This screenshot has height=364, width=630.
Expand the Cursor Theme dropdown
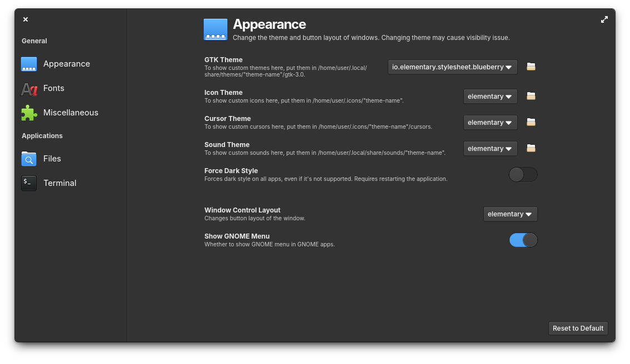tap(490, 123)
